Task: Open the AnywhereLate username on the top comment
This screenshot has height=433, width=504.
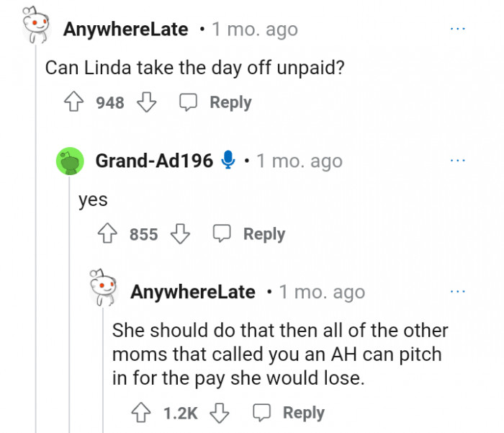Action: pyautogui.click(x=125, y=30)
